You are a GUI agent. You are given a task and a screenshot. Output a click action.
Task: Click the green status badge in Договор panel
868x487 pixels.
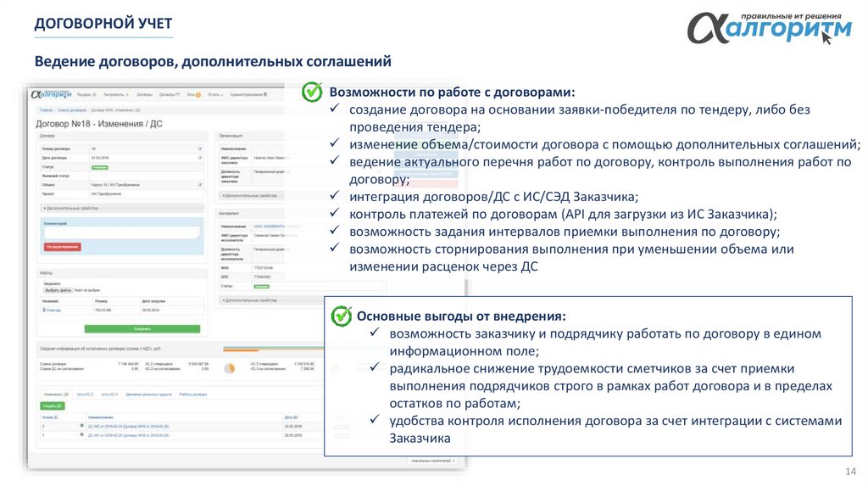(x=100, y=167)
